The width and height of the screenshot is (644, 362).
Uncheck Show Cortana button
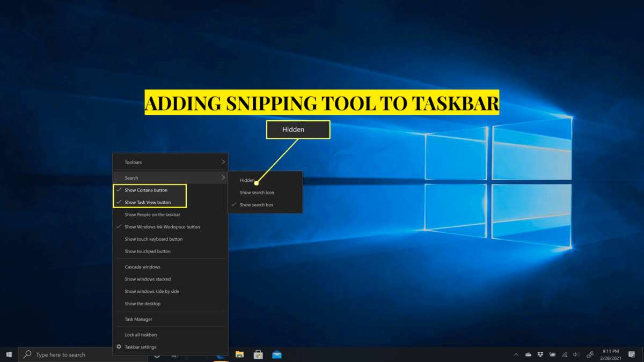point(170,190)
